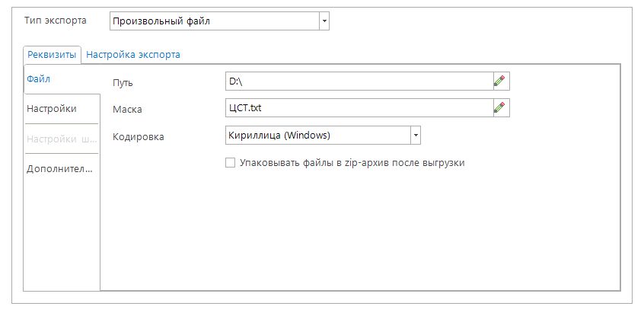
Task: Click the Кириллица (Windows) encoding field
Action: point(316,136)
